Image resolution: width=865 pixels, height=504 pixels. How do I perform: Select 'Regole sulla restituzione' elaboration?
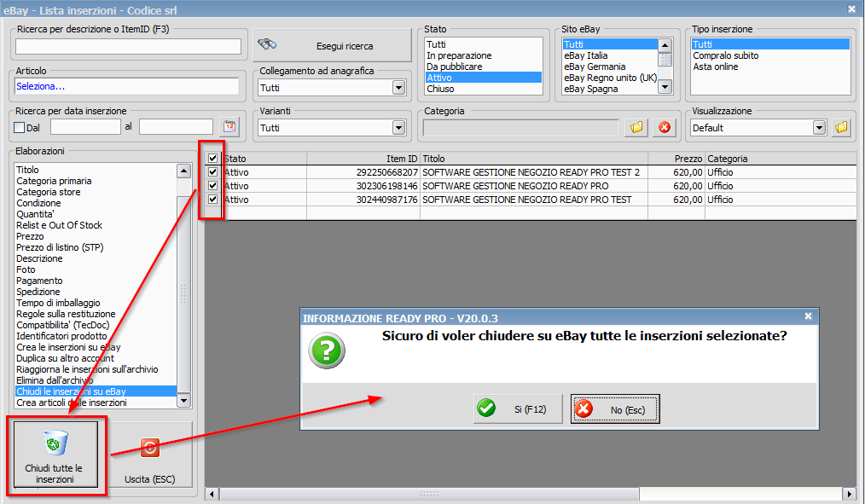tap(96, 314)
